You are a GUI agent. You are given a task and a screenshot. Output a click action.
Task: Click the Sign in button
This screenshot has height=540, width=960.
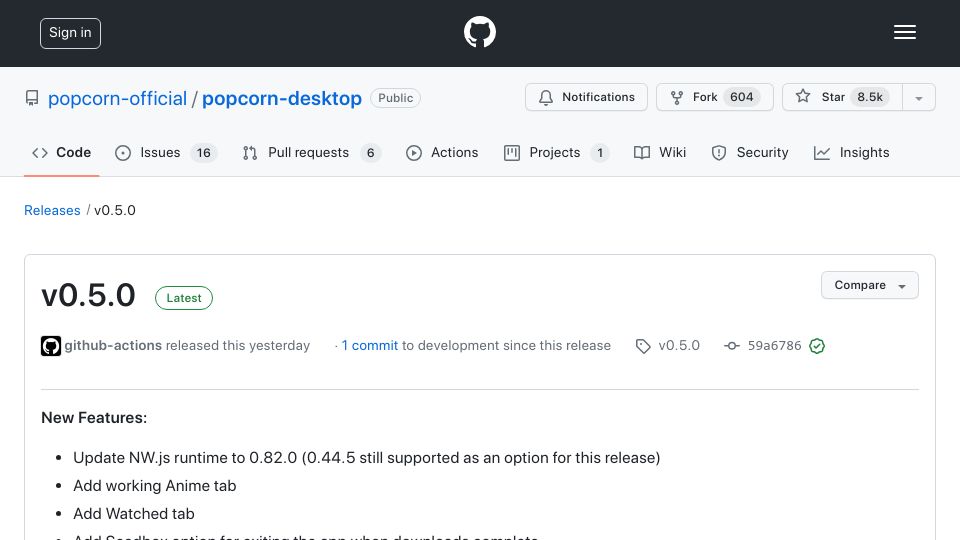coord(70,33)
